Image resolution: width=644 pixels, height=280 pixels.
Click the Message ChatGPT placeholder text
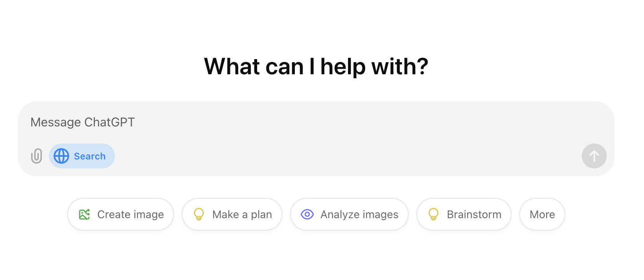(83, 122)
